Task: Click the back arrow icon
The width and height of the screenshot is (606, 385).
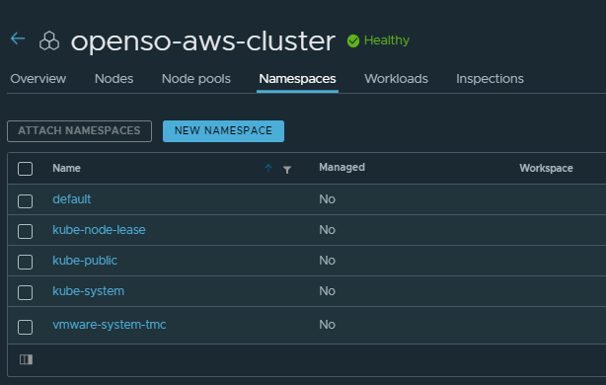Action: point(18,39)
